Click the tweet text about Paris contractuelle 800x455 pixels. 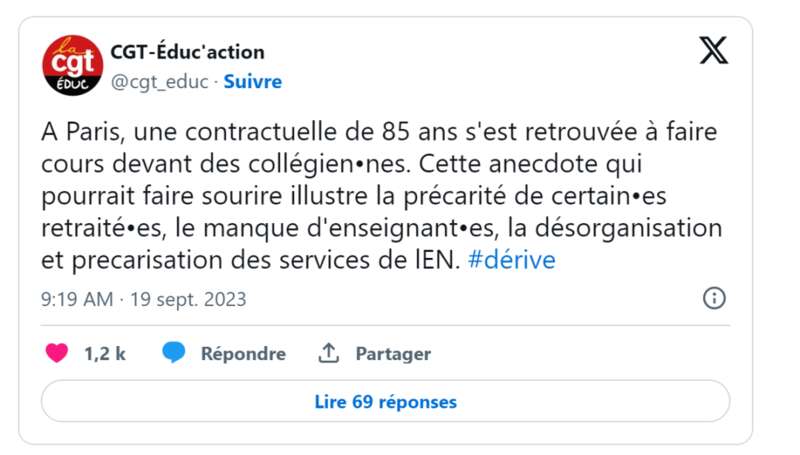(x=382, y=196)
